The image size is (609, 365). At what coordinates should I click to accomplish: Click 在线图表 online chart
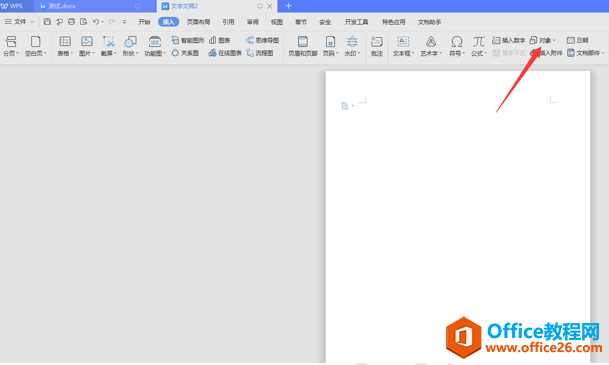point(225,53)
